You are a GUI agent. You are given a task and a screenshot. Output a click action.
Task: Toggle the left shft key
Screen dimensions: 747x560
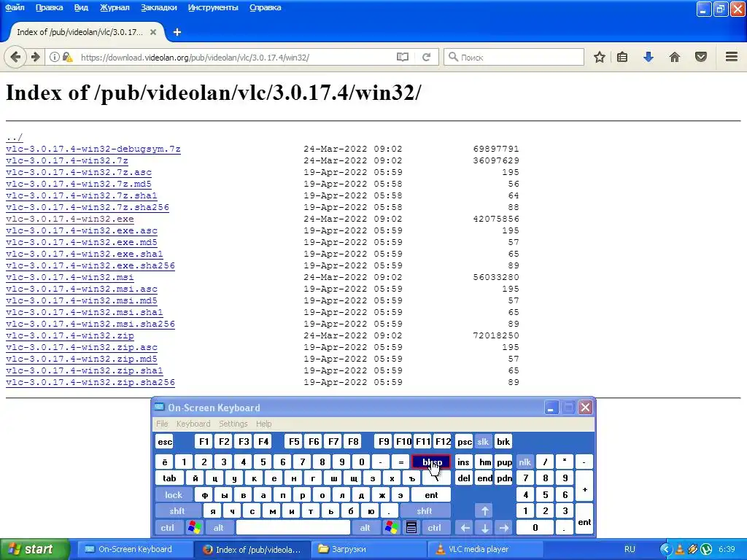pos(177,511)
